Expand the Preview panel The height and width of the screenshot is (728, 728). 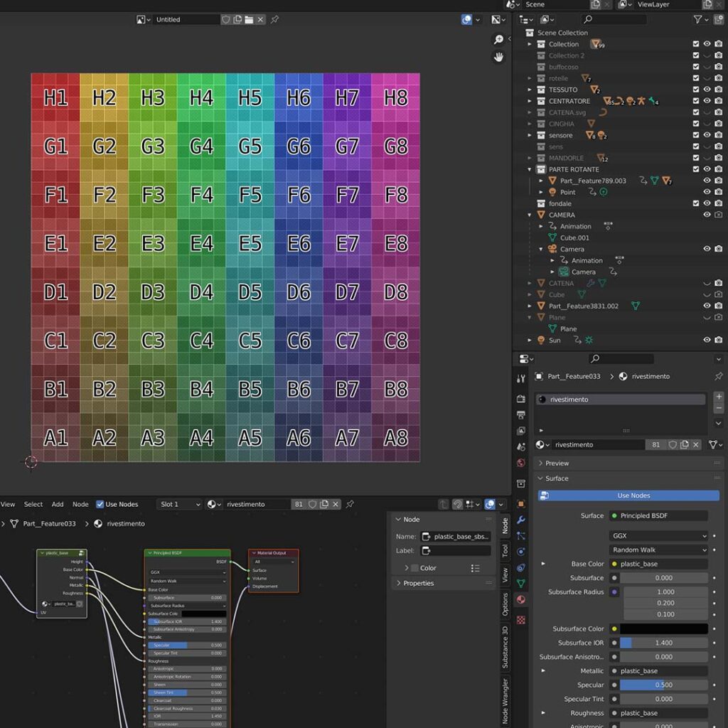pyautogui.click(x=557, y=463)
